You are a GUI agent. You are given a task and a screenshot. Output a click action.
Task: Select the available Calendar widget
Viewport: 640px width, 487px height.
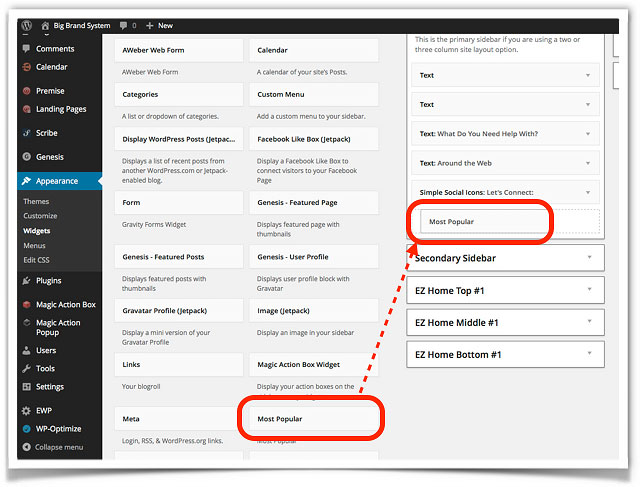pyautogui.click(x=313, y=50)
